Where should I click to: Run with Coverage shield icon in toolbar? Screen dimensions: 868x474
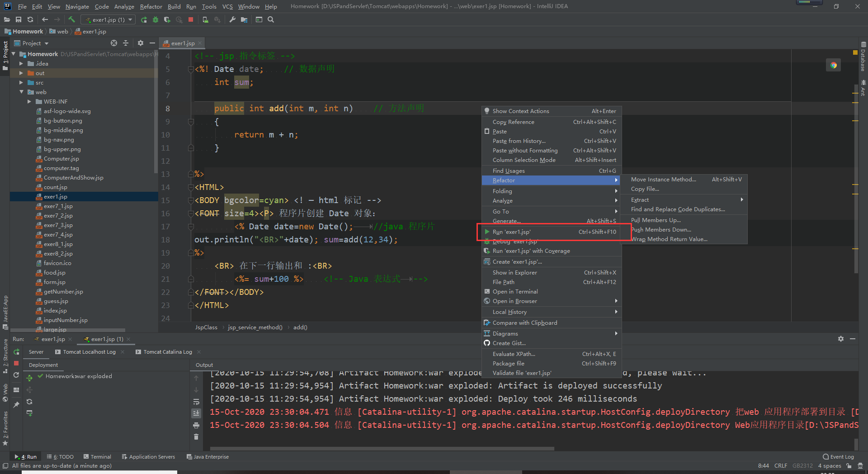167,19
